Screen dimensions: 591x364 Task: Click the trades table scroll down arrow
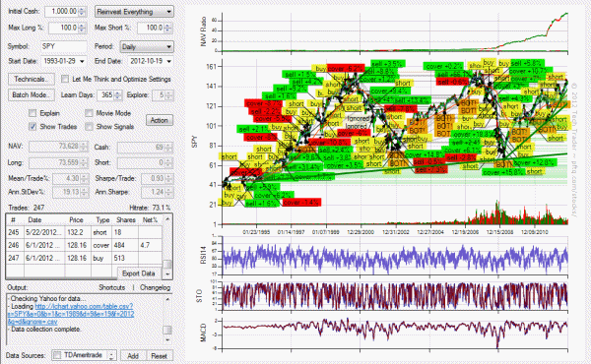167,273
